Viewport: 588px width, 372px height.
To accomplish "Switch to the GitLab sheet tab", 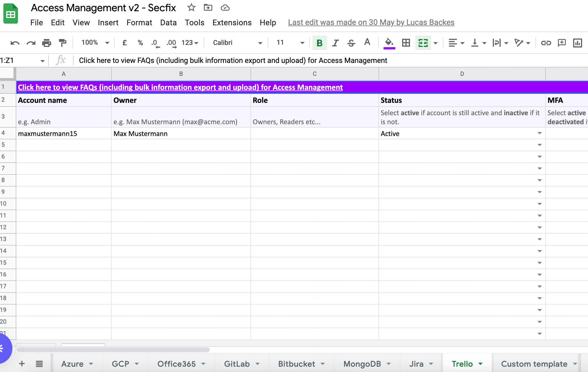I will coord(241,364).
